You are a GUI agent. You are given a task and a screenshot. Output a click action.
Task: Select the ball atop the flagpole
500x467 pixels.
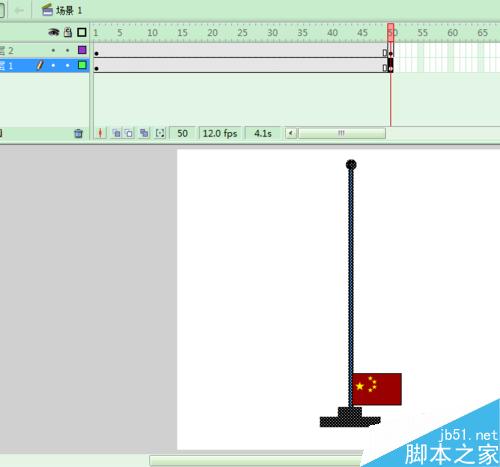(x=351, y=165)
